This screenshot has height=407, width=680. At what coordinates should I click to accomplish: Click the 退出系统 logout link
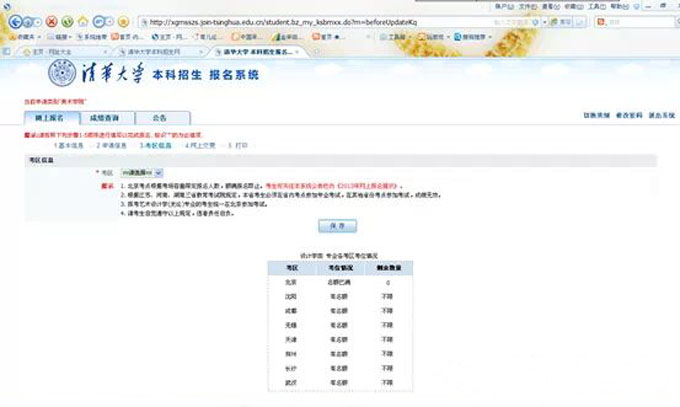point(662,115)
